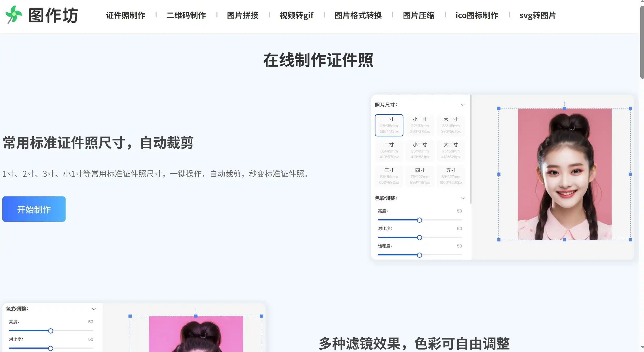Open the 视频转gif tool
The width and height of the screenshot is (644, 352).
coord(296,15)
